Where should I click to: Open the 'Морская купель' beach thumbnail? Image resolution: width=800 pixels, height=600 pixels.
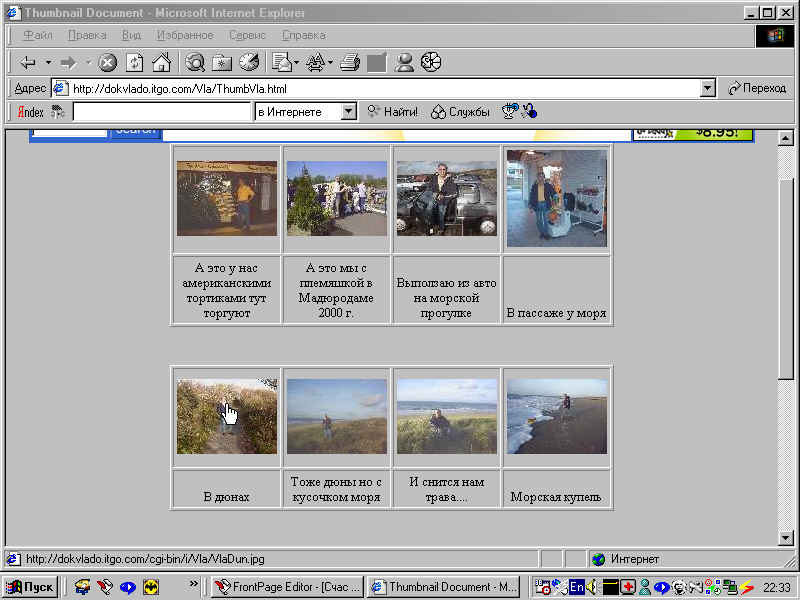[556, 416]
